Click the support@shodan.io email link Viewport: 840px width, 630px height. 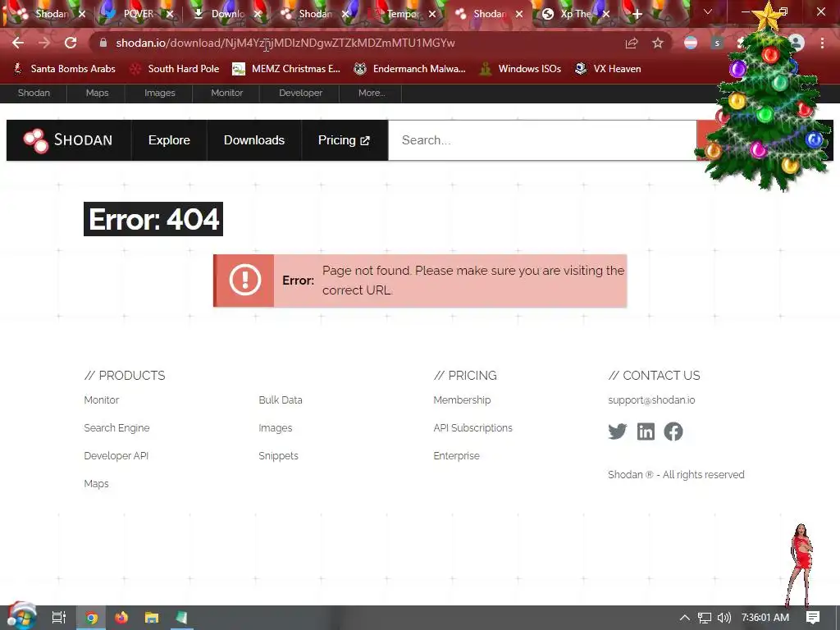(x=651, y=400)
